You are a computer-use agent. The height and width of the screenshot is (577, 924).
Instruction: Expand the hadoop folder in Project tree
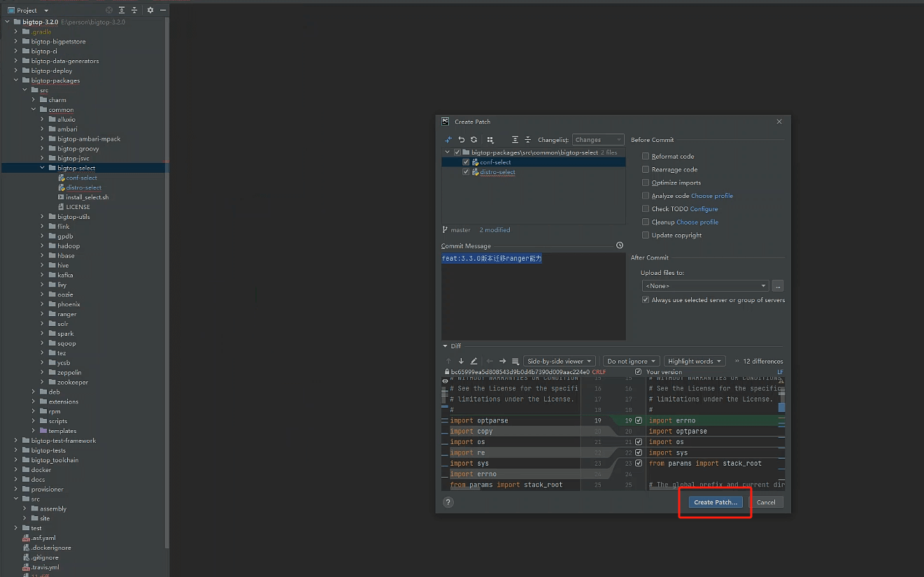(x=42, y=245)
